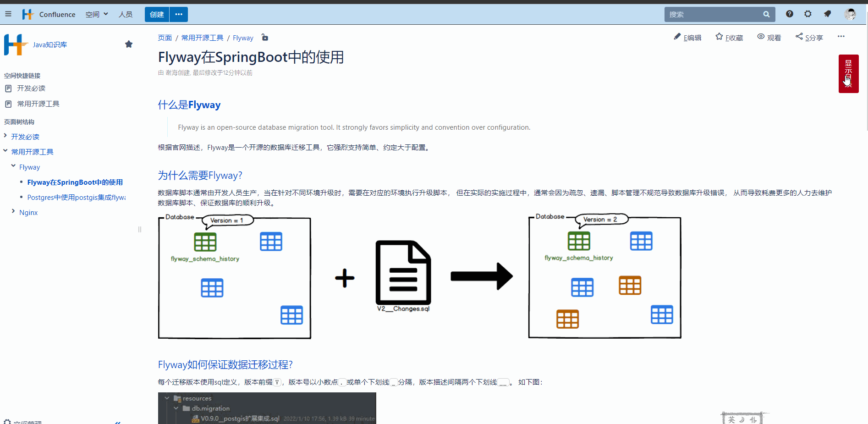
Task: Click the Flyway如何保证数据迁移过程? heading
Action: (225, 364)
